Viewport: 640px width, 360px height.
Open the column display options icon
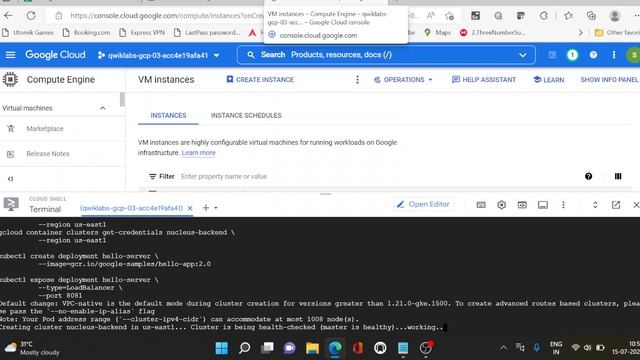pos(618,176)
